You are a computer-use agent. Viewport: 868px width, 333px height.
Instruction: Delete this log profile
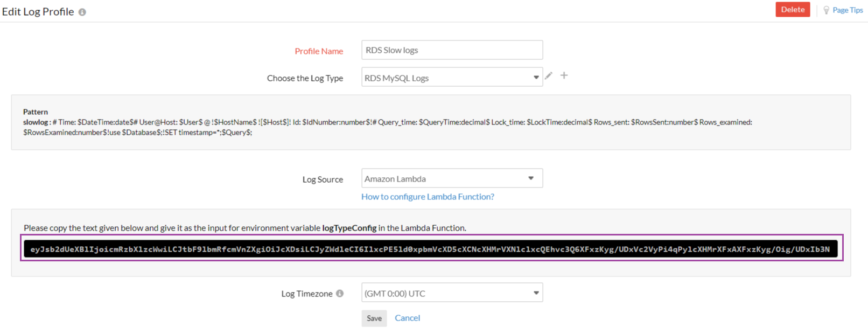click(792, 10)
